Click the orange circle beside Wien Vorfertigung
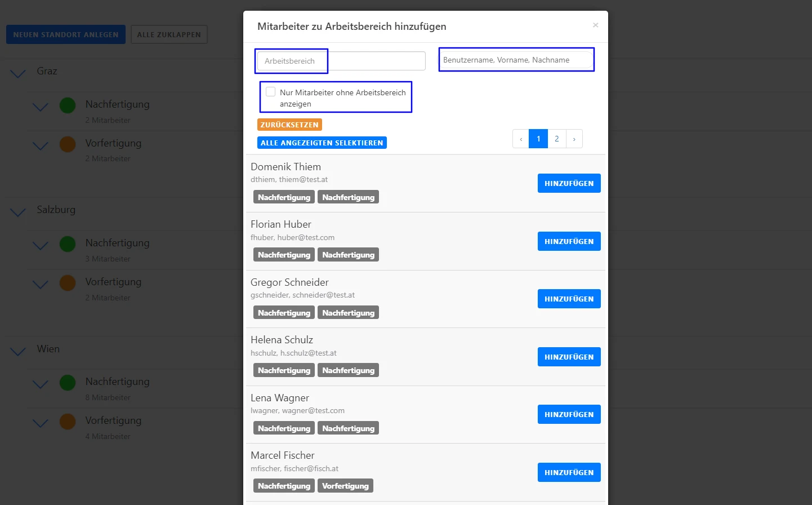 68,422
